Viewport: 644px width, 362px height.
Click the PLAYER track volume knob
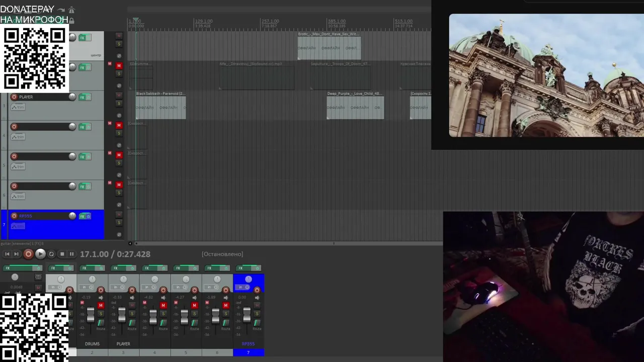point(72,97)
